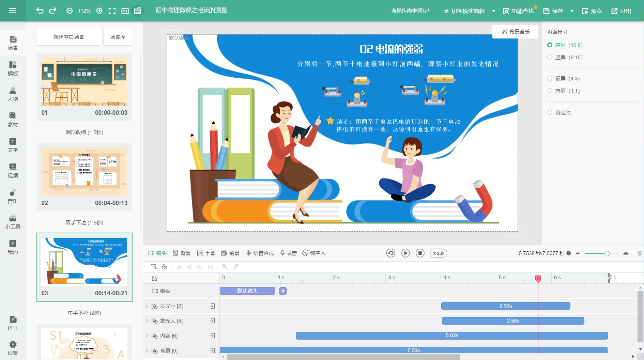This screenshot has height=360, width=644.
Task: Click the timeline filter icon
Action: tap(154, 267)
